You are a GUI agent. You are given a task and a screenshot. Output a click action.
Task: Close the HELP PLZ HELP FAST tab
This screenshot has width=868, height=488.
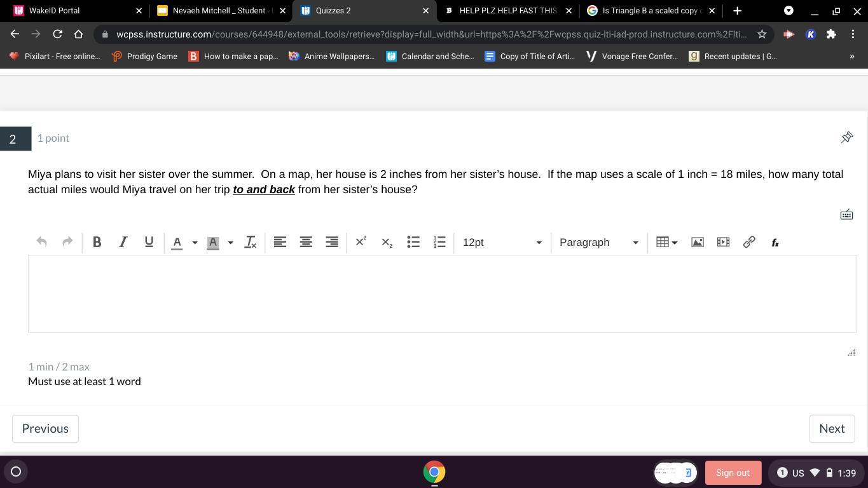tap(568, 11)
